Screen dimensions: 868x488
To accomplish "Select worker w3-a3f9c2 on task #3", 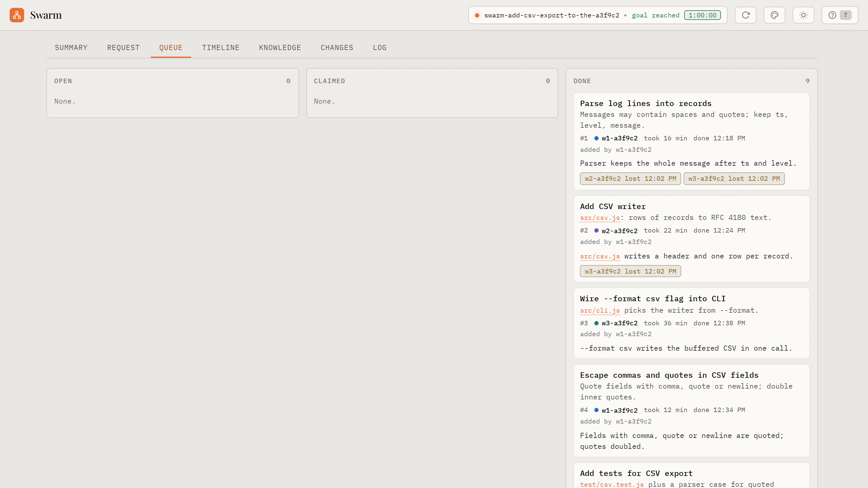I will [619, 323].
